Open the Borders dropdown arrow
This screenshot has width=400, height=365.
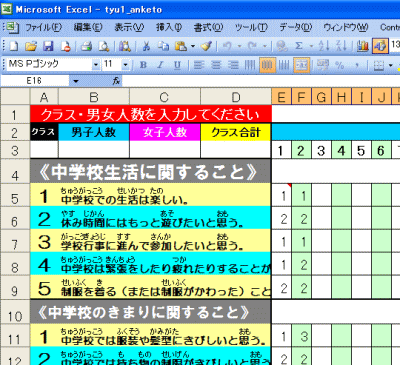(x=390, y=65)
